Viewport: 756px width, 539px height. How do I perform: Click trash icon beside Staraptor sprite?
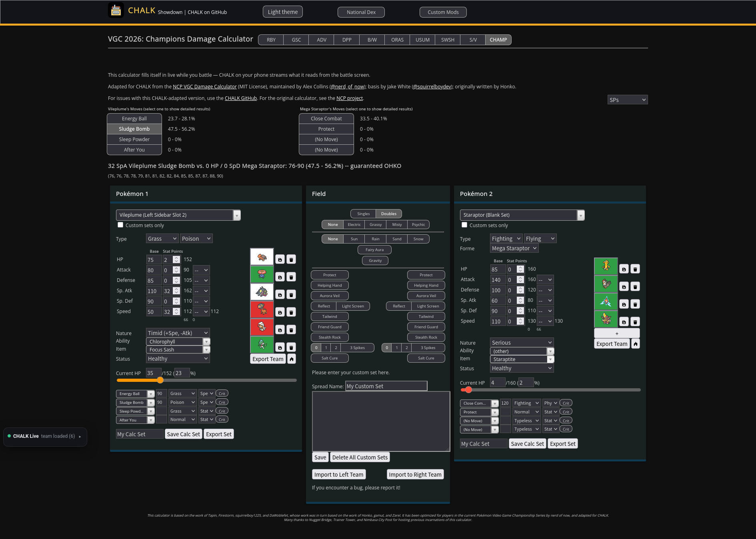(635, 287)
